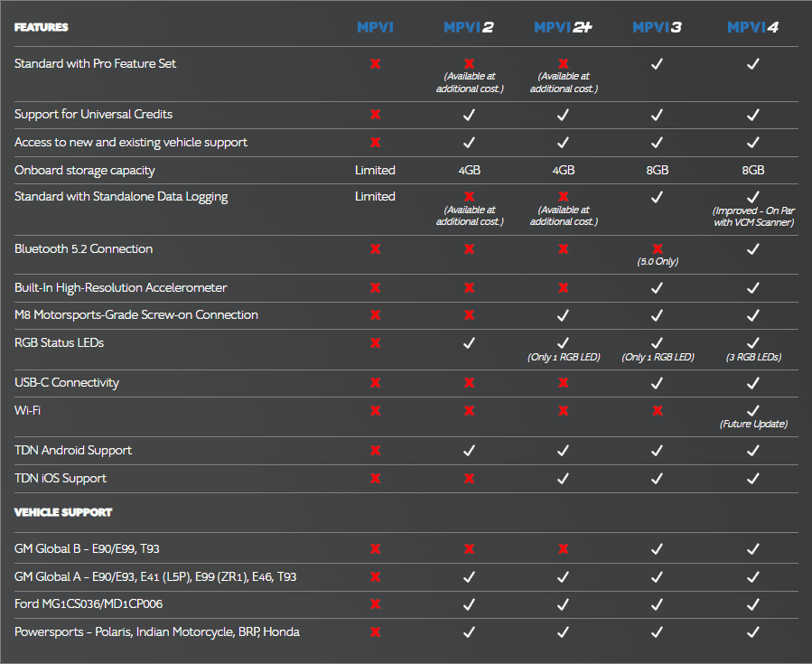The height and width of the screenshot is (664, 812).
Task: Click the MPVI2 column header logo
Action: (x=469, y=27)
